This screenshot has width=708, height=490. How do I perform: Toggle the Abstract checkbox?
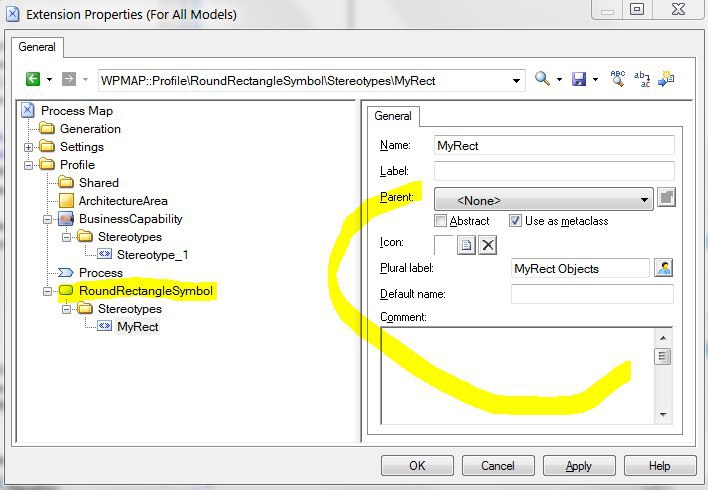pos(440,221)
